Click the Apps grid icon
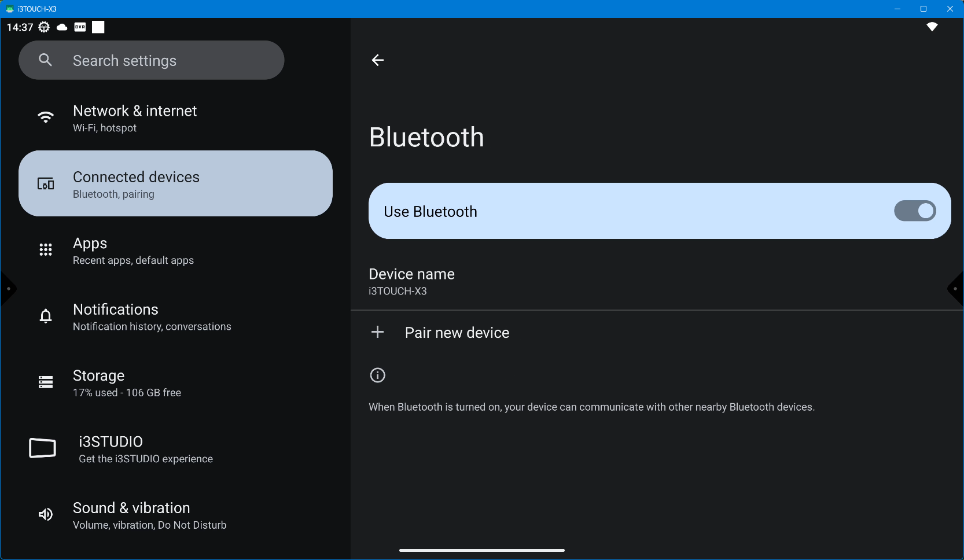Image resolution: width=964 pixels, height=560 pixels. pyautogui.click(x=46, y=250)
